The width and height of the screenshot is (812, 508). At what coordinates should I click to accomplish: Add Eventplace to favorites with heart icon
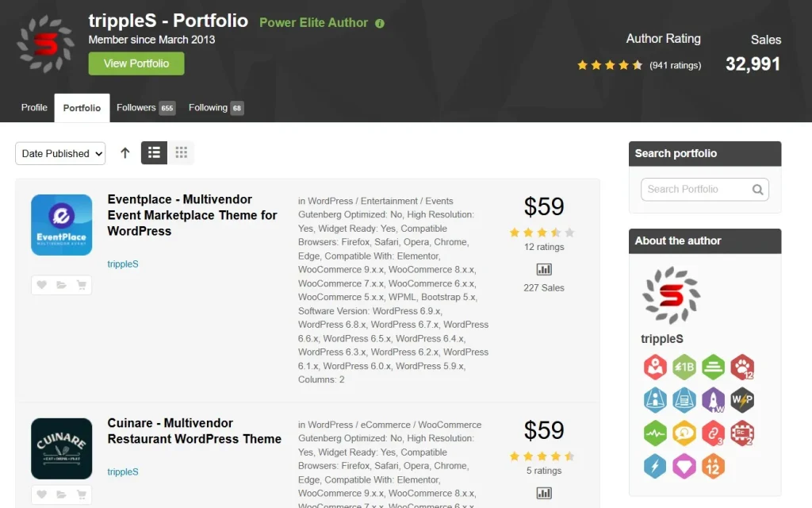[x=41, y=285]
